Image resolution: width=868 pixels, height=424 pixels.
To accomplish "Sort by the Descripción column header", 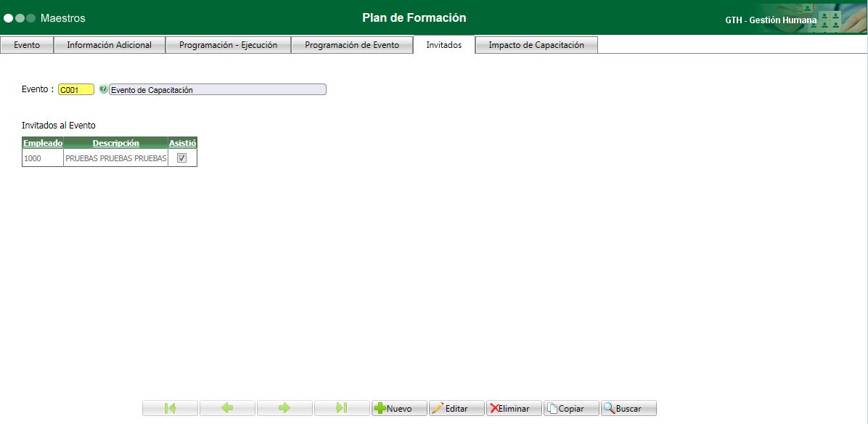I will coord(115,143).
